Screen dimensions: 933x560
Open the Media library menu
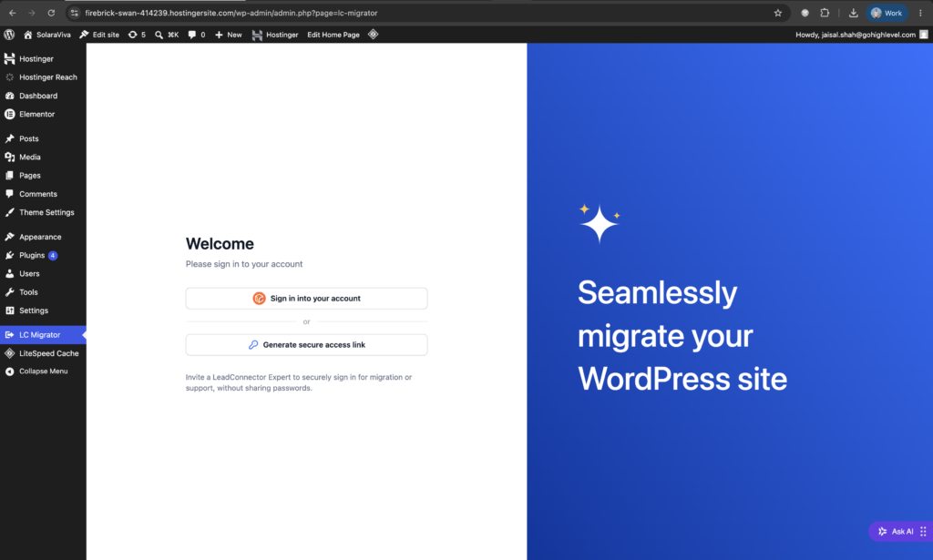point(43,157)
